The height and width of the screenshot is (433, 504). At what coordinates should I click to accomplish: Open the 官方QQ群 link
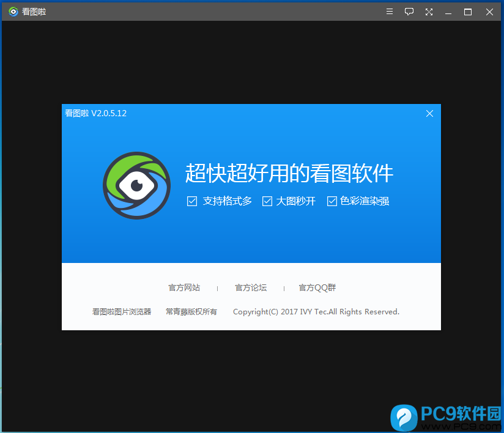click(x=317, y=287)
